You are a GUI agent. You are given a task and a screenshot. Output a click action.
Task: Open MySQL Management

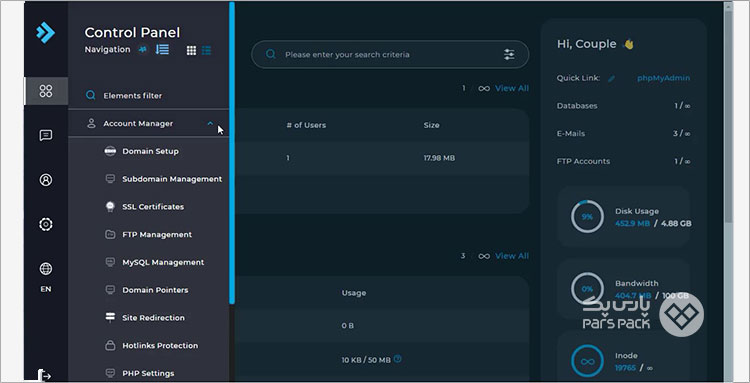pyautogui.click(x=163, y=262)
